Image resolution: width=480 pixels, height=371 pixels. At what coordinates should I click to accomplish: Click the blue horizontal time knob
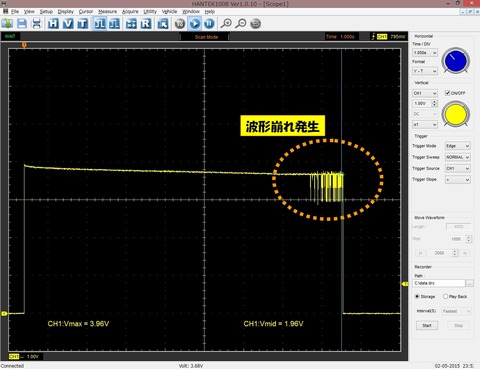[456, 60]
